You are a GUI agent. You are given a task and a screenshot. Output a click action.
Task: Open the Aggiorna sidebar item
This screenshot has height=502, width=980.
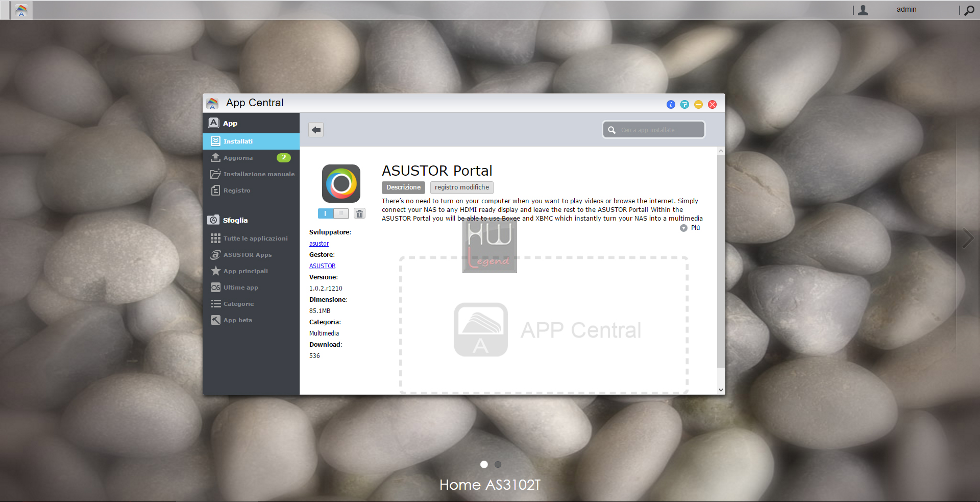click(251, 158)
